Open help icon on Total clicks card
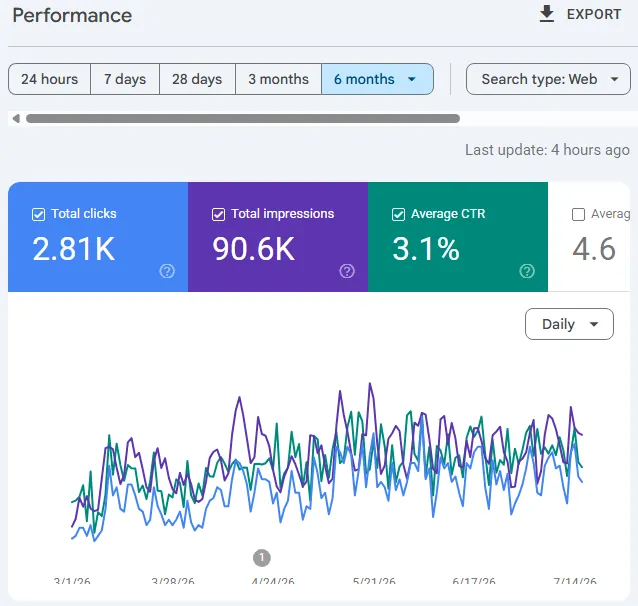The height and width of the screenshot is (606, 638). tap(167, 271)
